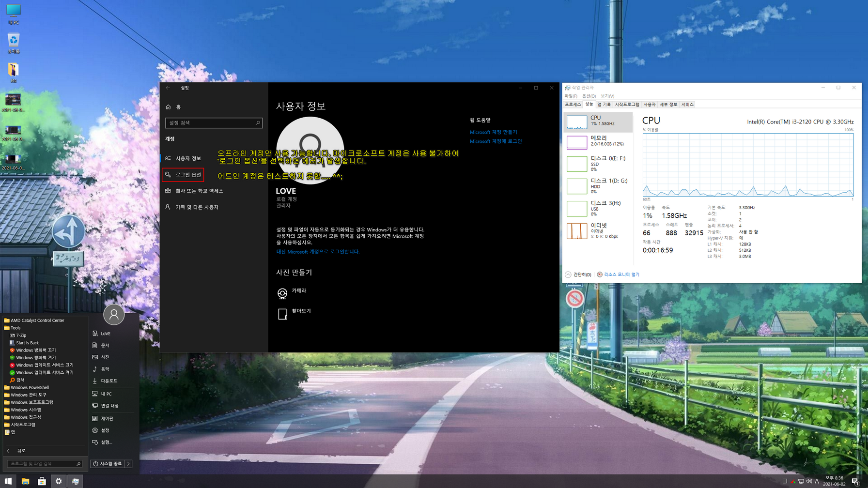
Task: Select 회사 또는 학교 액세스 in sidebar
Action: (x=194, y=191)
